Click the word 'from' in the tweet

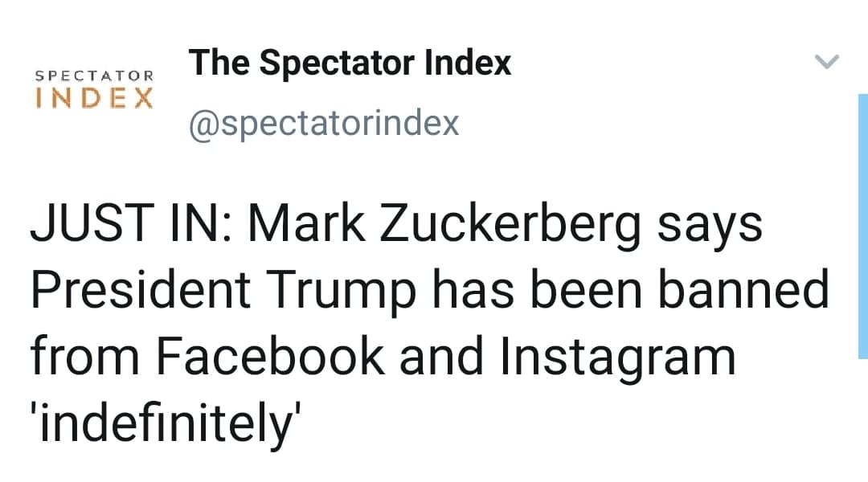84,357
